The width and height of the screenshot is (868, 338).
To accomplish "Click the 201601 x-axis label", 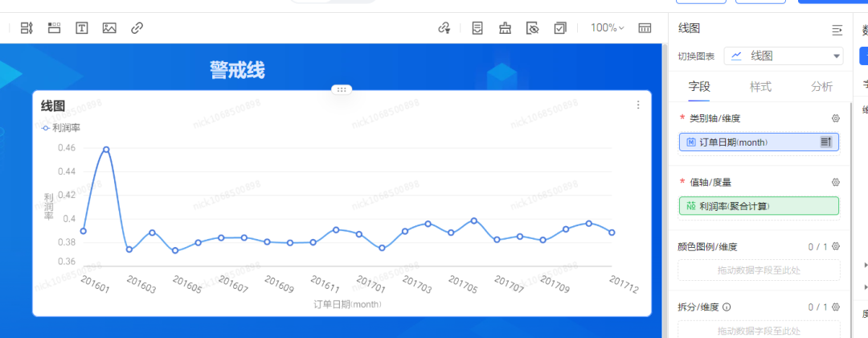I will click(95, 282).
